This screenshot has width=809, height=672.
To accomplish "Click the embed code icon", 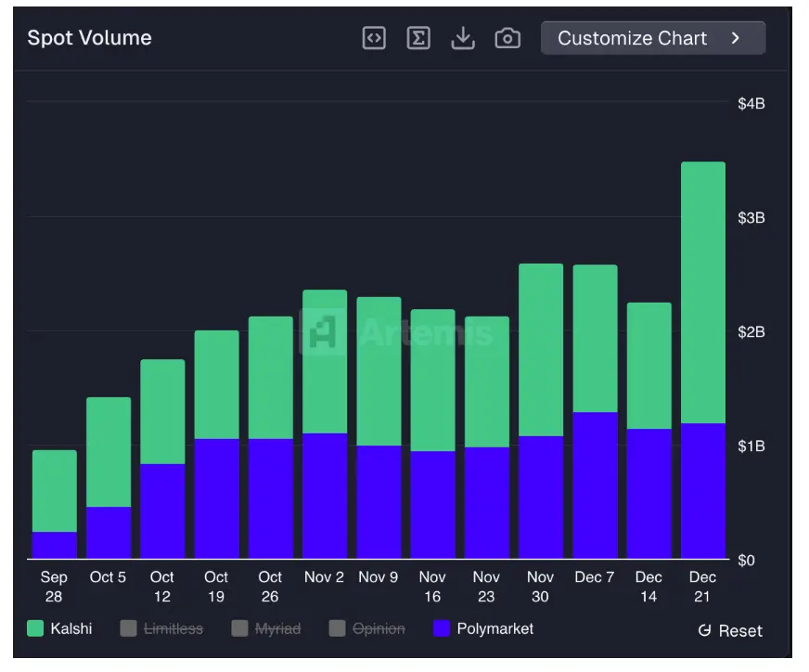I will coord(374,38).
